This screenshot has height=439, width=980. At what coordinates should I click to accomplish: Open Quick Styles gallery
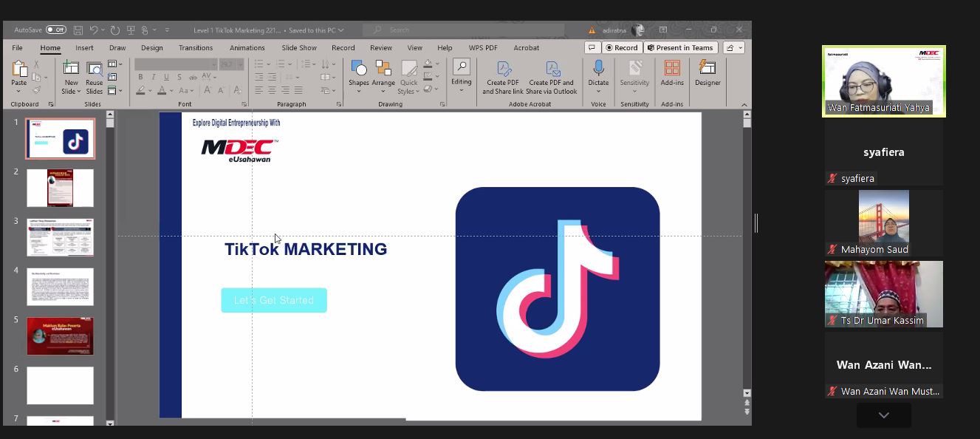point(408,77)
